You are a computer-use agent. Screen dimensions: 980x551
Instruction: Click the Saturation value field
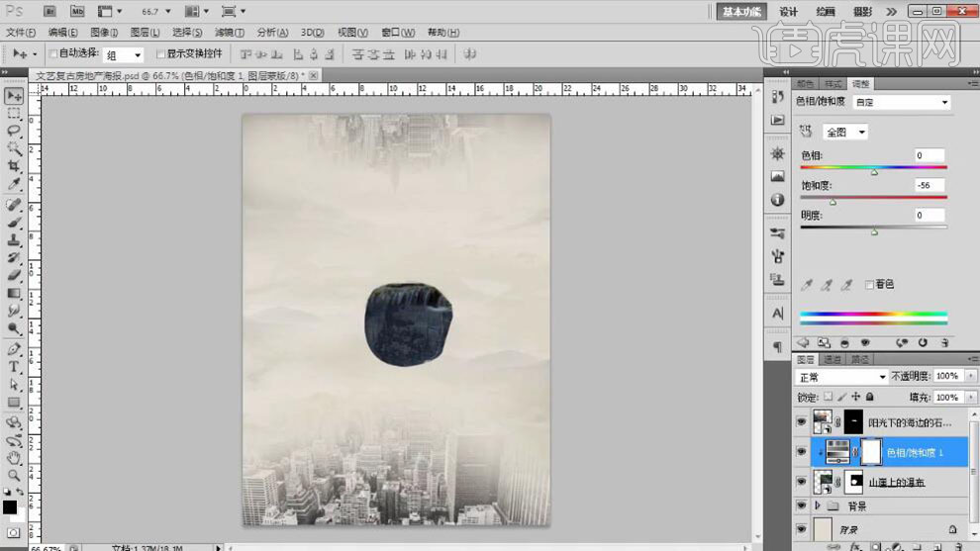coord(929,186)
